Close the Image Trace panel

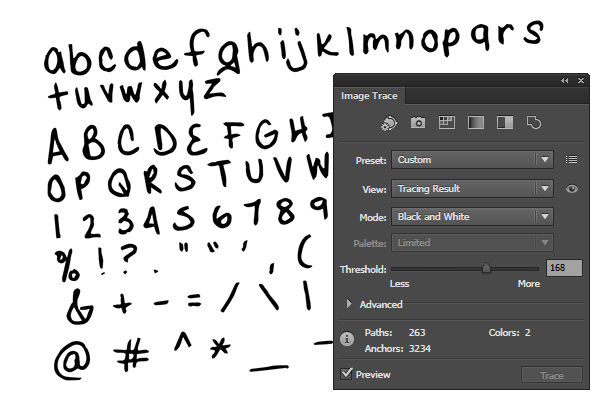(x=581, y=80)
